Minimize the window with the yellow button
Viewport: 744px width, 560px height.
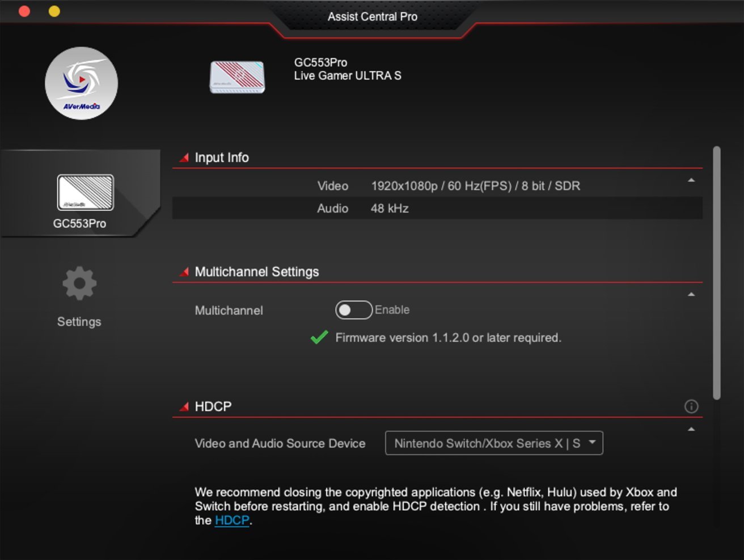pos(54,11)
